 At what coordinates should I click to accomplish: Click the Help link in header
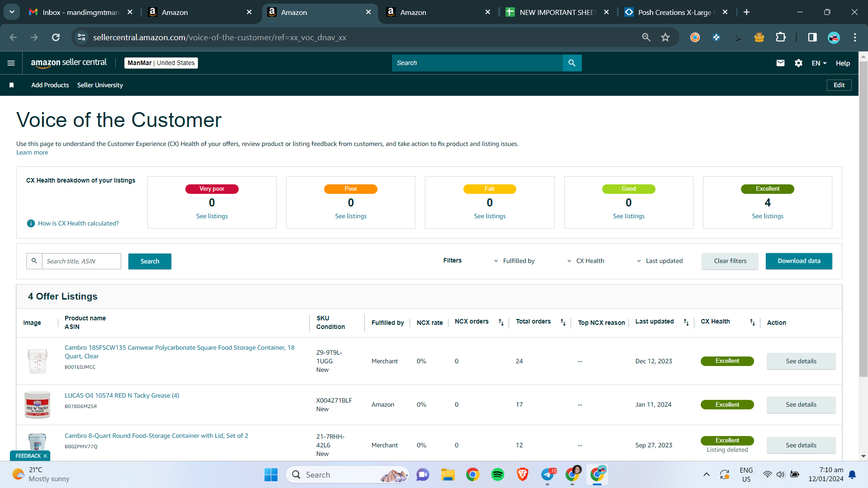843,63
